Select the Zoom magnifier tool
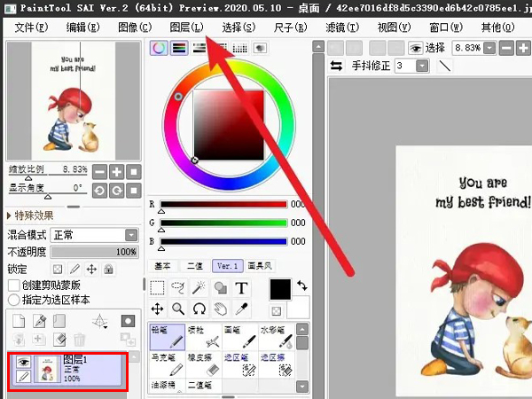Viewport: 532px width, 399px height. (x=178, y=309)
